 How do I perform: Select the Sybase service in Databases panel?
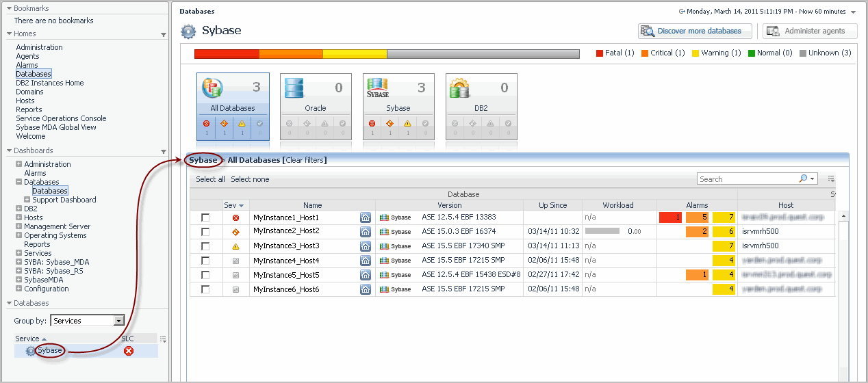point(50,351)
